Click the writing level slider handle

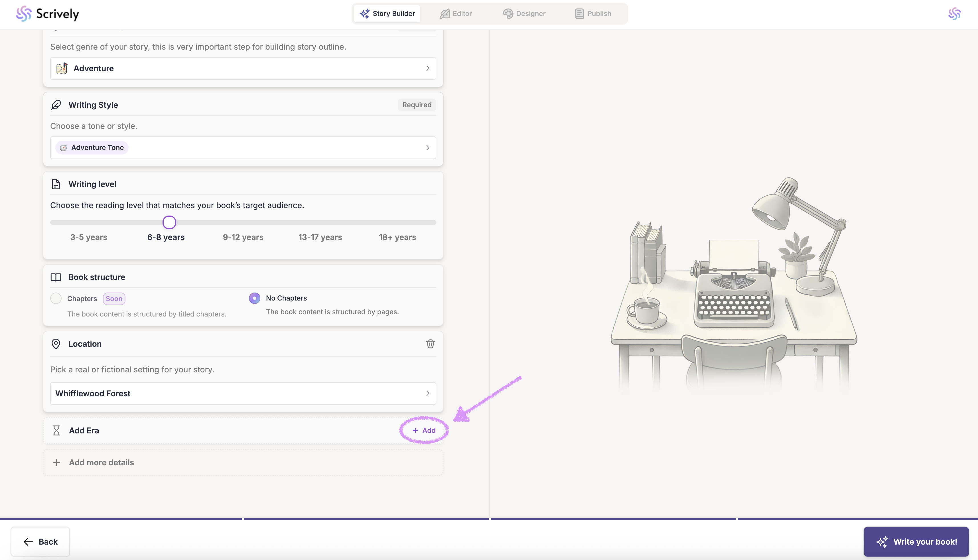click(x=169, y=222)
